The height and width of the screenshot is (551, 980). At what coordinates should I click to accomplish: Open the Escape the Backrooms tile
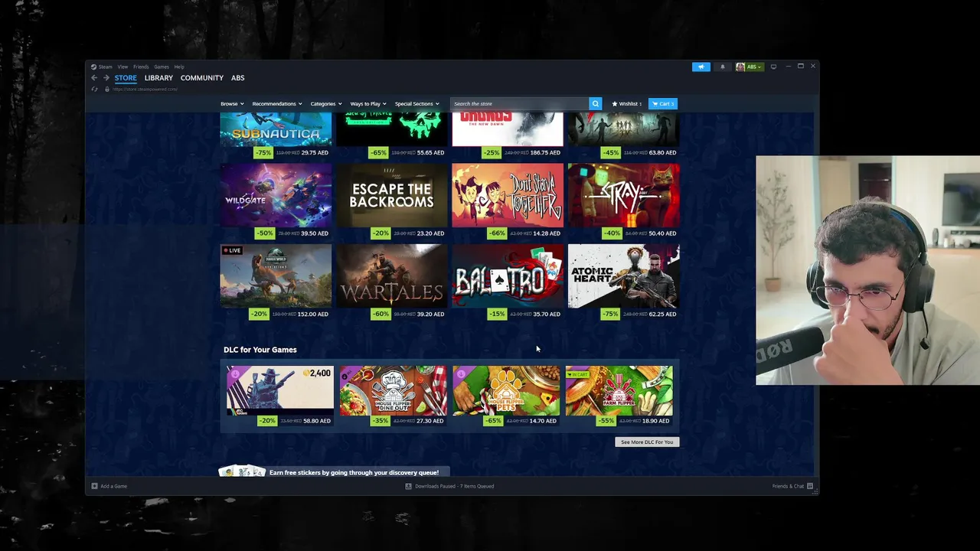click(392, 195)
